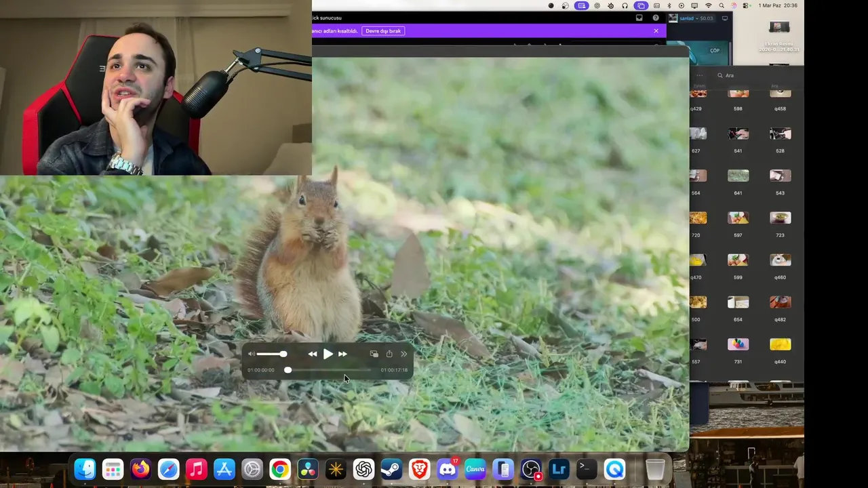Open System Settings from the Dock
Screen dimensions: 868x488
click(252, 469)
